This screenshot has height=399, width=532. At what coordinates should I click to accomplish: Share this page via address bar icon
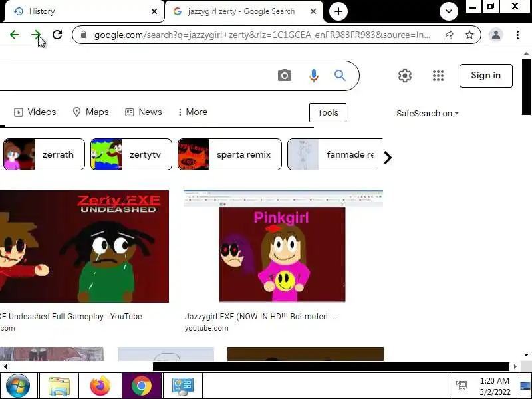tap(448, 35)
